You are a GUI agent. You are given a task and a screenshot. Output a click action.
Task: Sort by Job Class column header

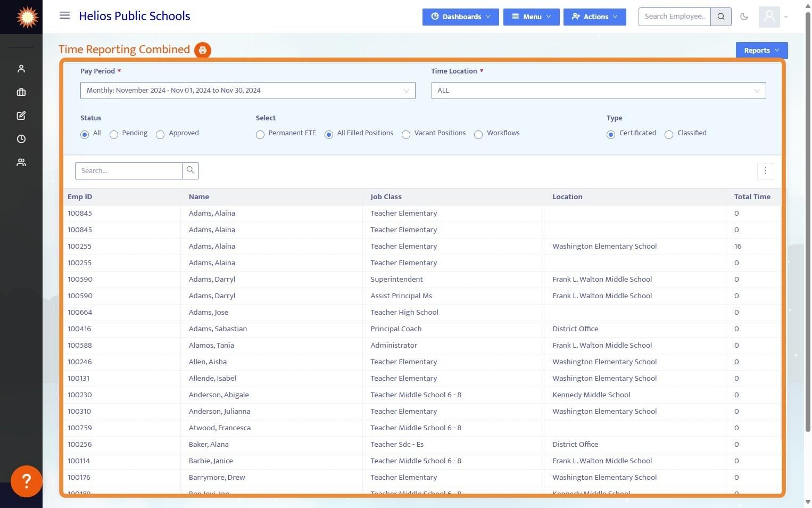(x=386, y=197)
